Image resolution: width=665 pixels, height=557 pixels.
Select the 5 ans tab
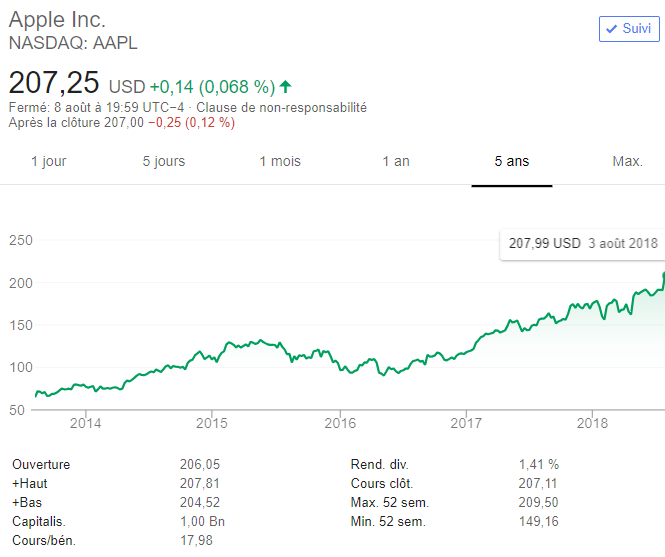pyautogui.click(x=512, y=161)
